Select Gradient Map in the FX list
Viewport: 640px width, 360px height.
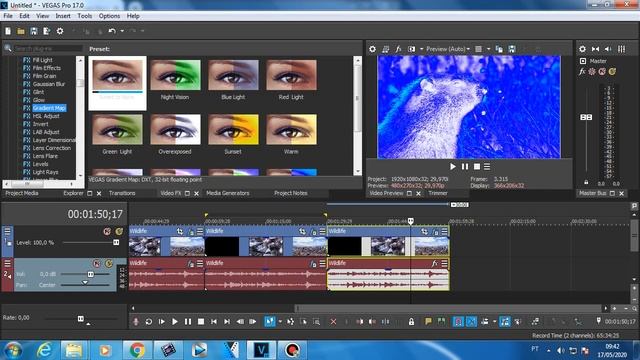49,108
